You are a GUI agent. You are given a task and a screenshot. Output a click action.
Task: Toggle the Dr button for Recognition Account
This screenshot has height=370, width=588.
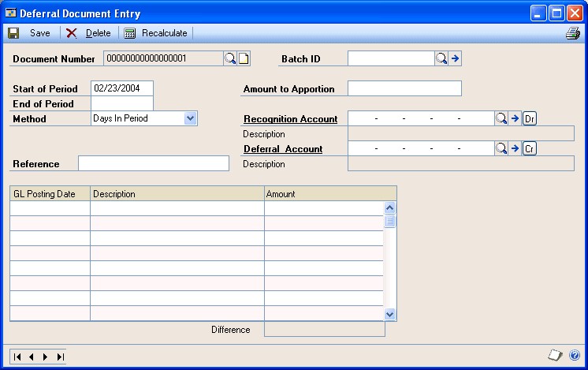530,118
